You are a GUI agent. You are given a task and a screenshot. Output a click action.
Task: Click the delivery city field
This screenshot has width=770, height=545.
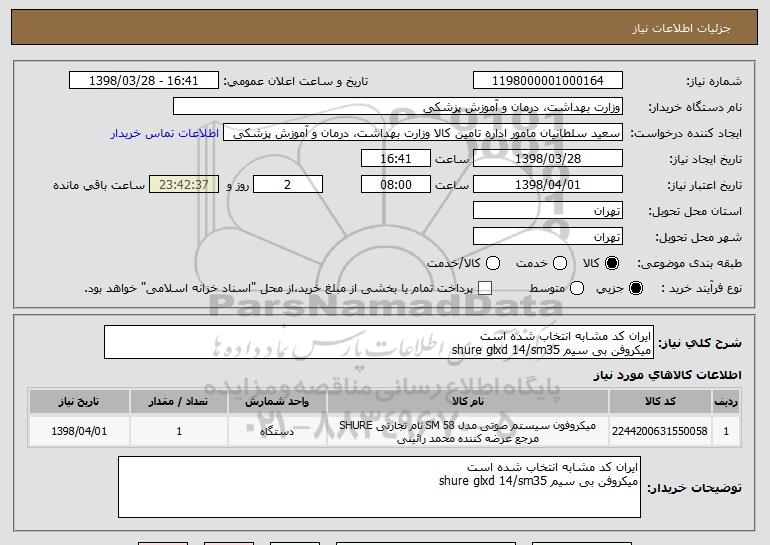(548, 237)
